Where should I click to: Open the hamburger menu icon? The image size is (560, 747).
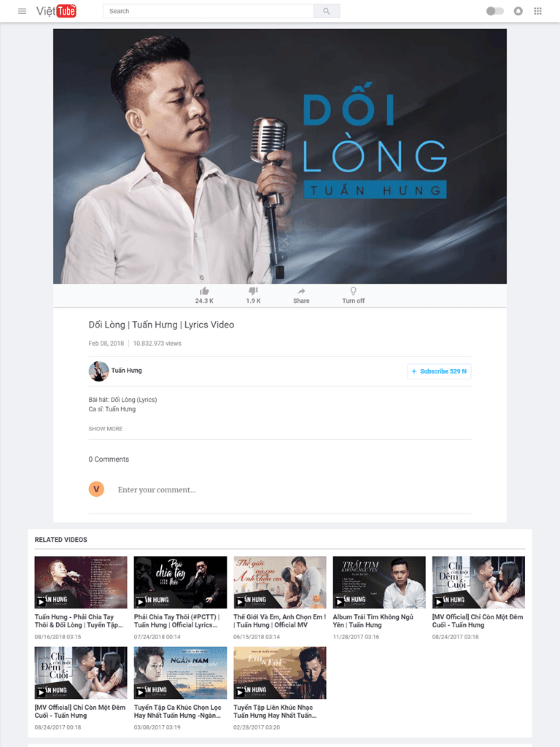(22, 11)
